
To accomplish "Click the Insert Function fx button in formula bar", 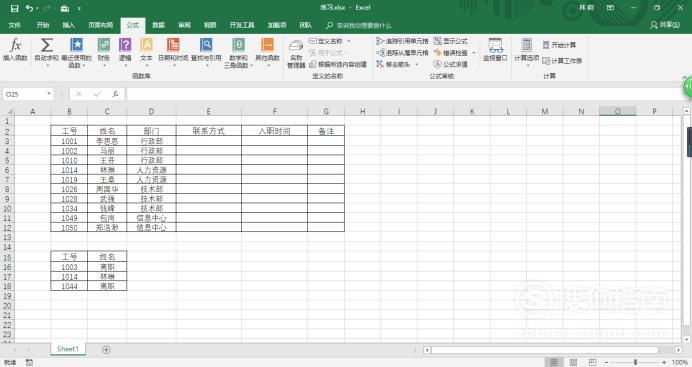I will [115, 94].
